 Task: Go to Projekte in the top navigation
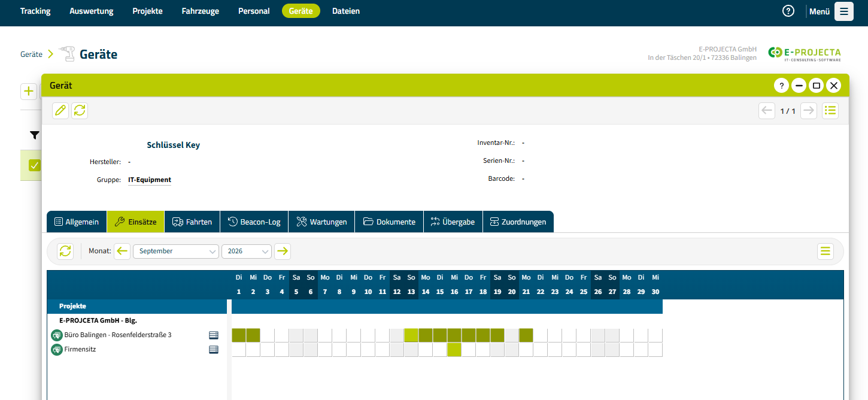tap(148, 11)
